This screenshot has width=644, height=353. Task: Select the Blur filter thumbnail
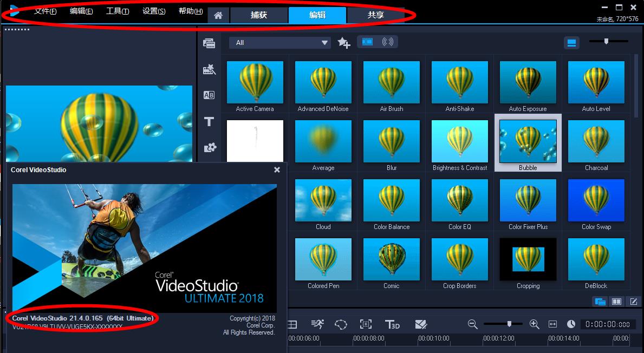(392, 141)
